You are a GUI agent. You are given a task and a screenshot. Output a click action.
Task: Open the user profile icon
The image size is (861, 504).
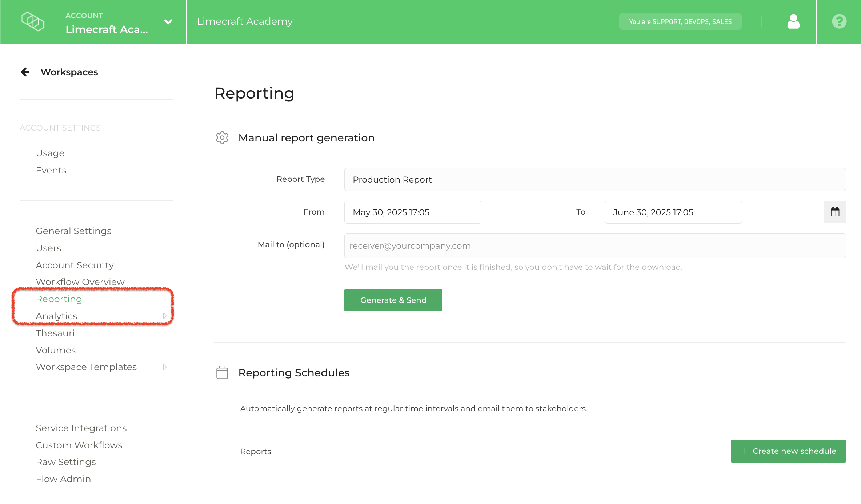pyautogui.click(x=793, y=21)
